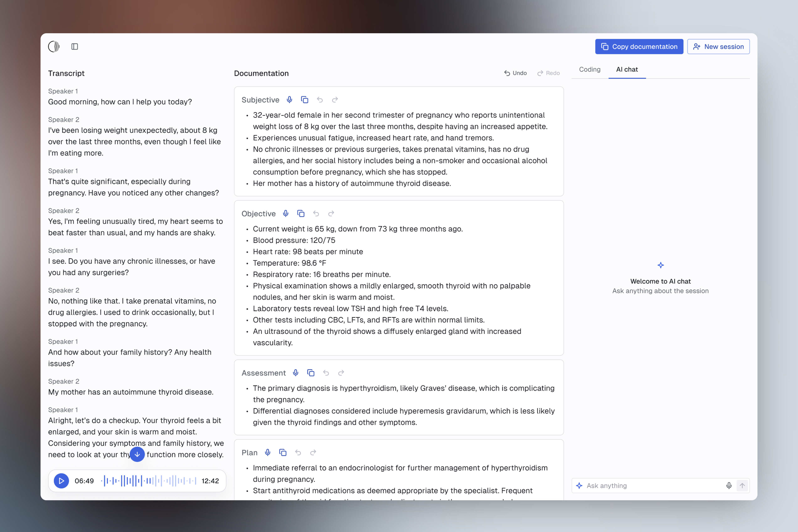Select the AI chat tab
This screenshot has width=798, height=532.
pyautogui.click(x=627, y=70)
